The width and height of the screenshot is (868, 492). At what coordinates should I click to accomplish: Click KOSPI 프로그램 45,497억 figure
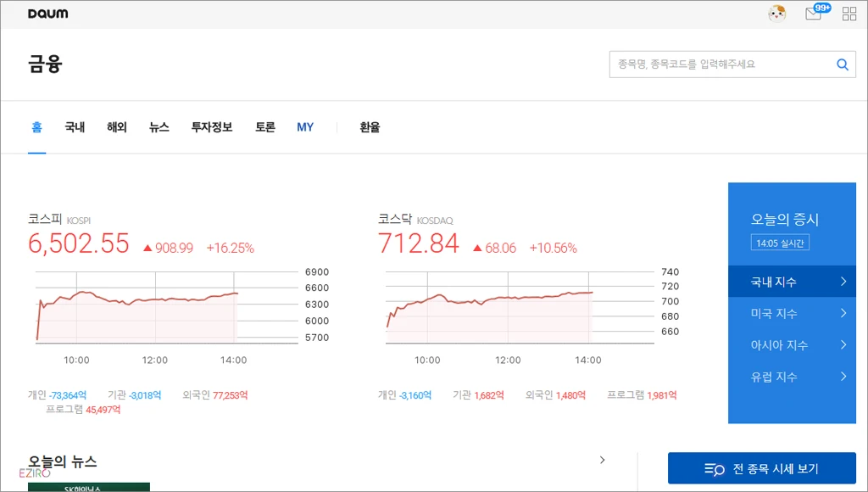point(83,410)
